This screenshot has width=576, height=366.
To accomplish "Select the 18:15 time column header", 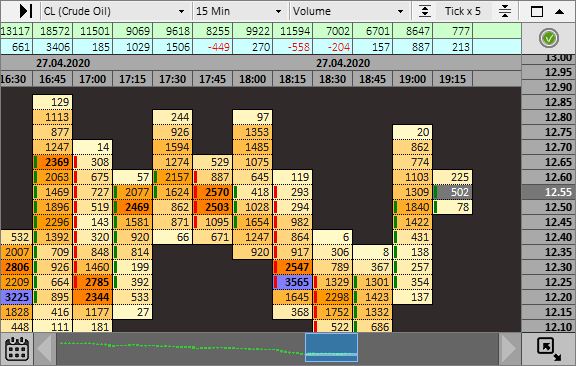I will click(292, 79).
